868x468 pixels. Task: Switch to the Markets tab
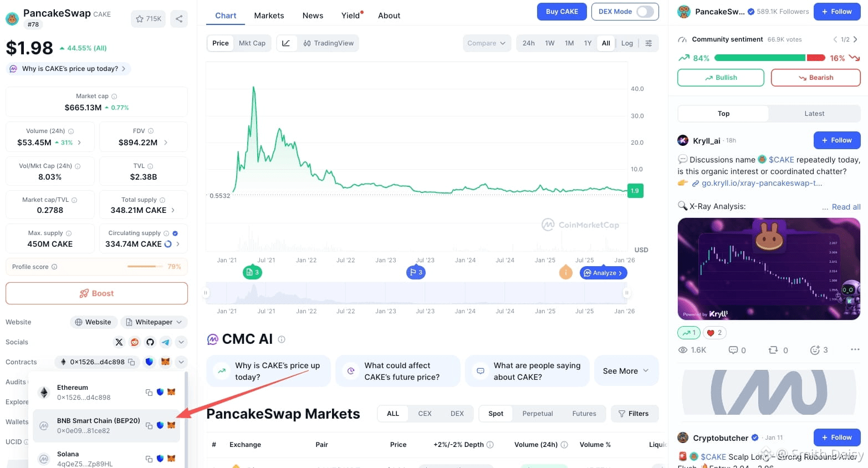(269, 16)
